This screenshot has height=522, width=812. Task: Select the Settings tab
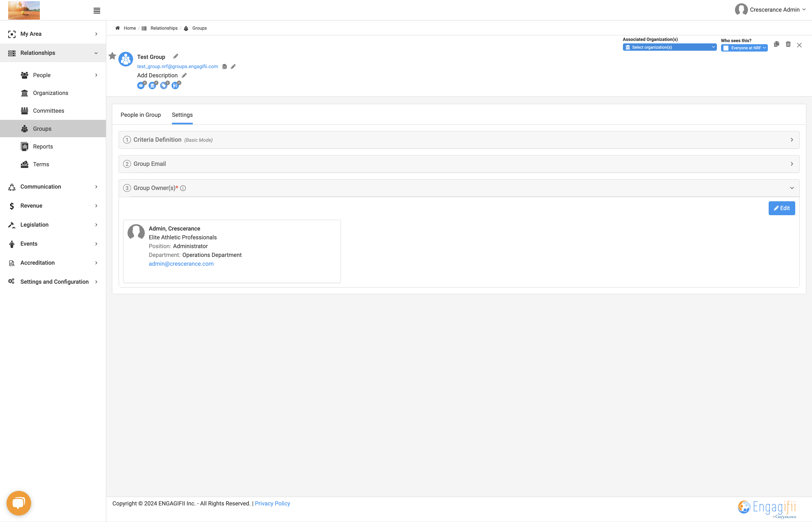tap(182, 115)
